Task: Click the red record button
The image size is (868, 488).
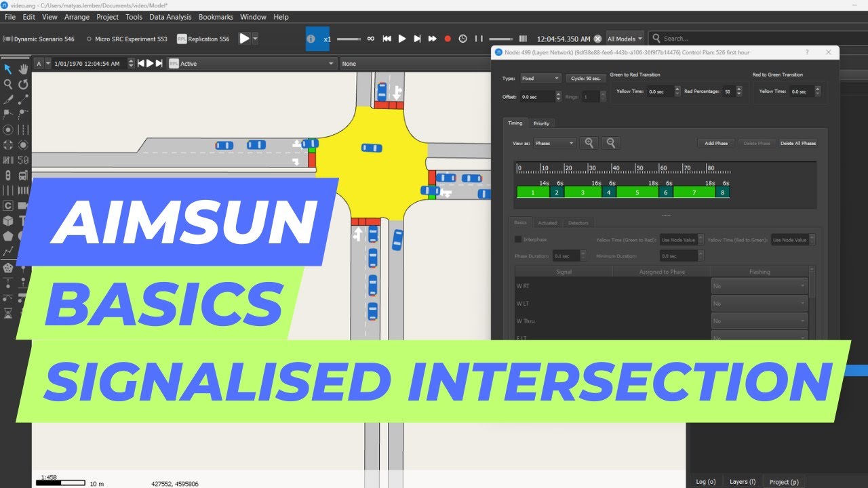Action: pos(448,39)
